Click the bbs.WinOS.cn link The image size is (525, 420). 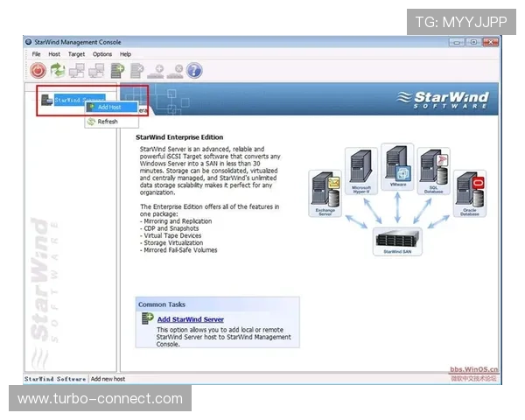coord(473,369)
